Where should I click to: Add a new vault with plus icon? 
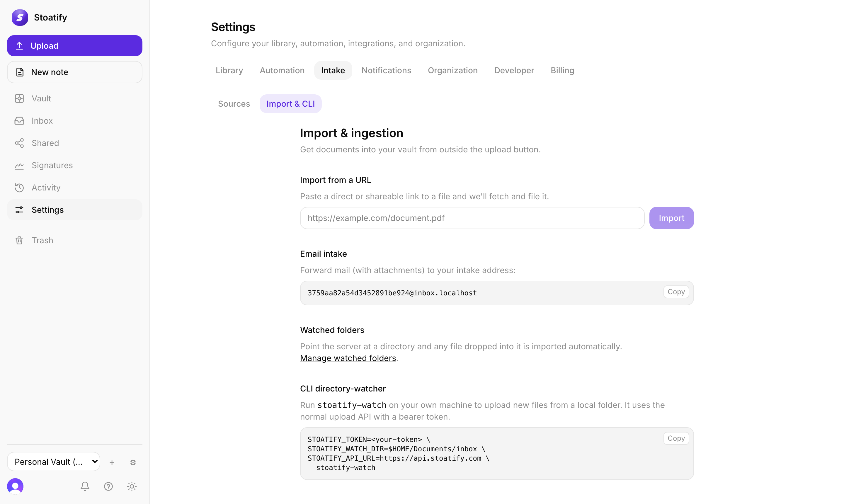coord(112,462)
